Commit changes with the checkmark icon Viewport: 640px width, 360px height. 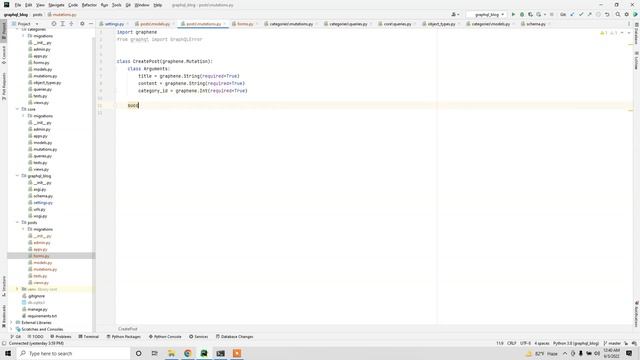[581, 14]
